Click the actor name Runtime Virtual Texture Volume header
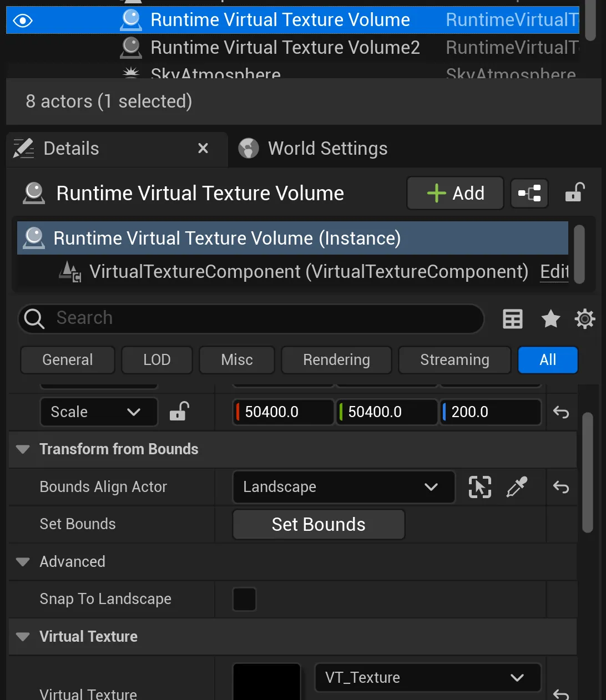Viewport: 606px width, 700px height. tap(200, 194)
